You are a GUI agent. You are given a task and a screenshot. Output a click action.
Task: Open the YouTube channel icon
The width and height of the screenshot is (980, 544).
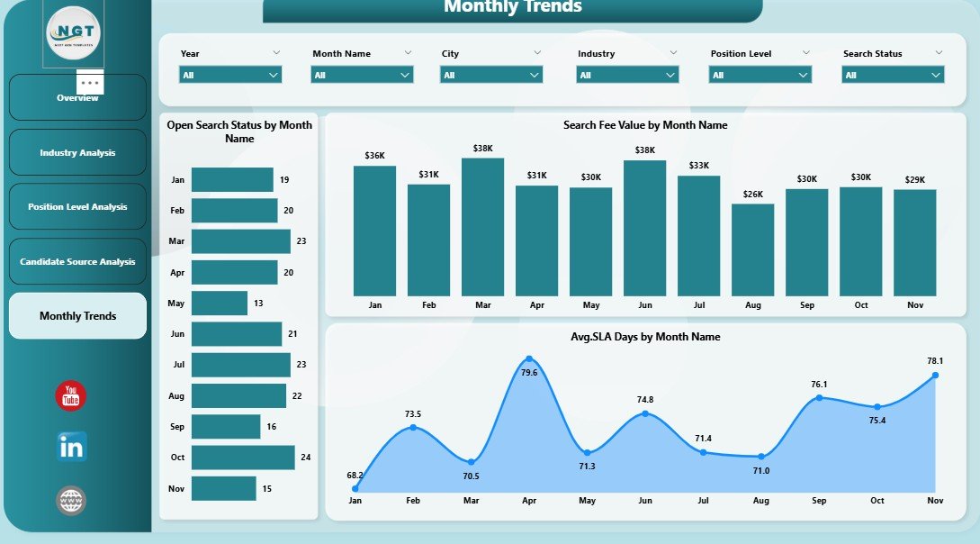tap(70, 395)
